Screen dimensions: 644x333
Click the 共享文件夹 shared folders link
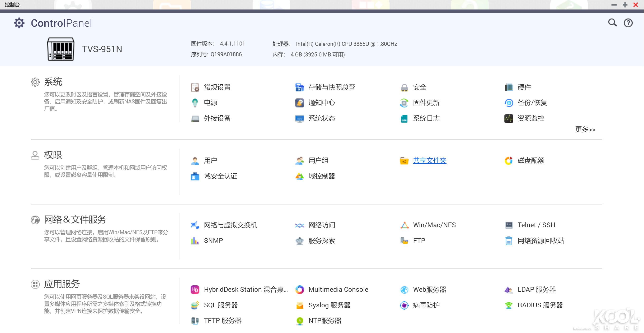tap(430, 161)
